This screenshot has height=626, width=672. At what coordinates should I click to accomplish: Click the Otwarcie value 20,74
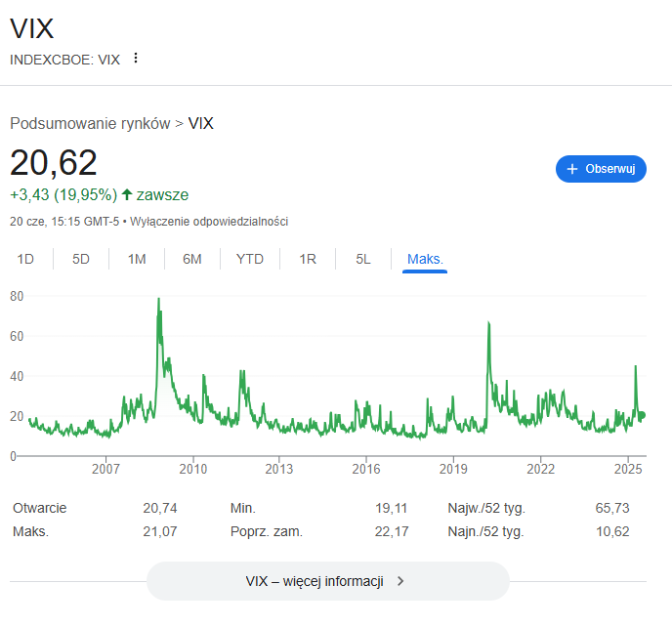point(160,508)
